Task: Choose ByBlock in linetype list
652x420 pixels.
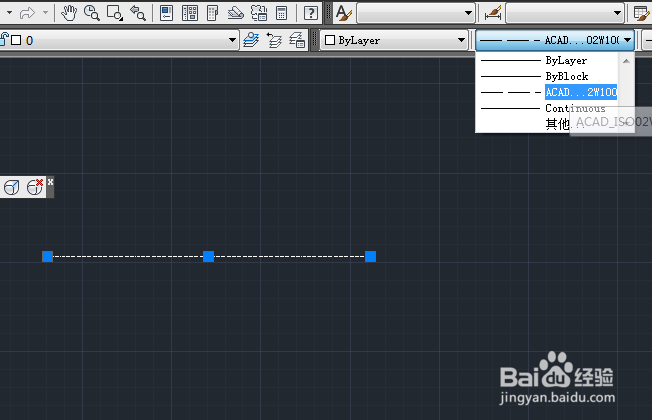Action: [x=548, y=77]
